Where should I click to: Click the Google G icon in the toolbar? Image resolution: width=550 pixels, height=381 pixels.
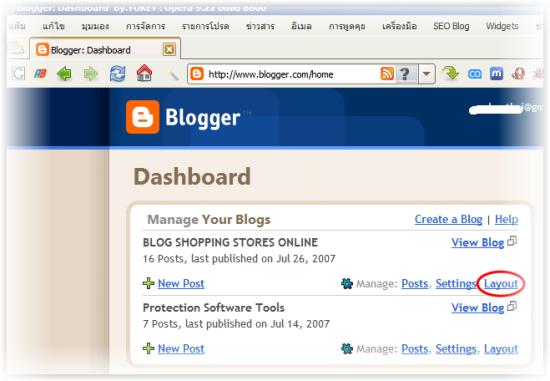coord(18,74)
